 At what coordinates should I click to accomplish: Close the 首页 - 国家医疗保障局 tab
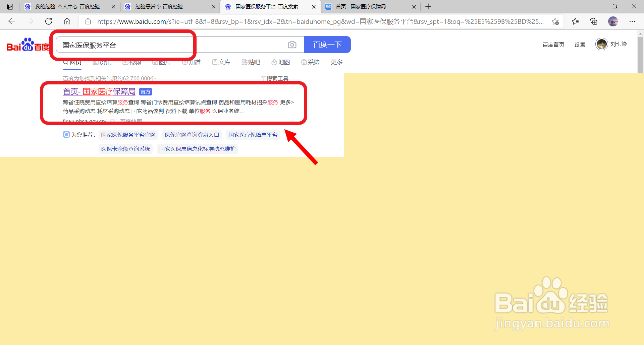point(414,7)
